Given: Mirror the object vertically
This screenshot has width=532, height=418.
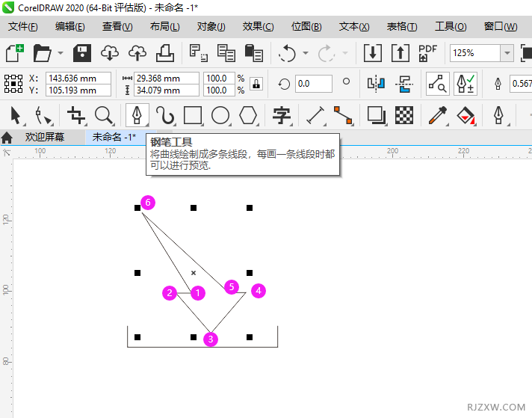Looking at the screenshot, I should coord(404,84).
